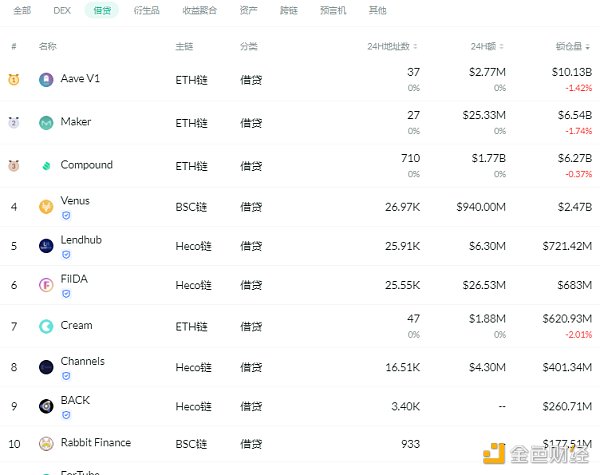
Task: Click the gold medal rank-one icon
Action: point(14,80)
